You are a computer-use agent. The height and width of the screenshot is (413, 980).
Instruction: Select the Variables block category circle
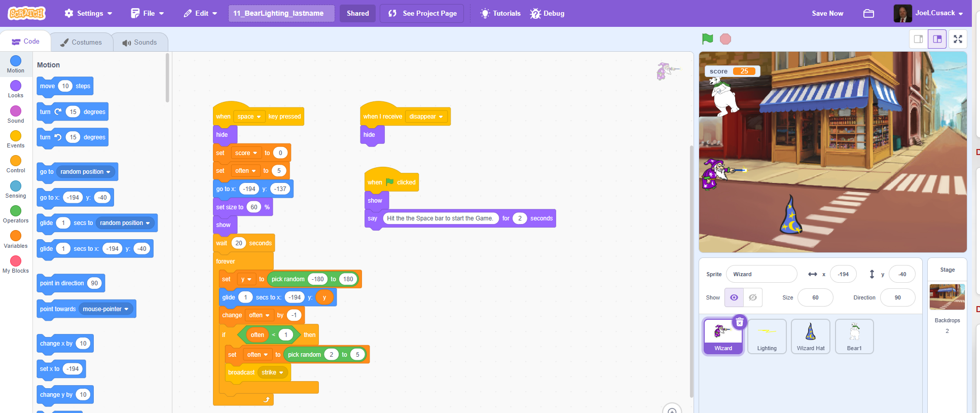[16, 236]
